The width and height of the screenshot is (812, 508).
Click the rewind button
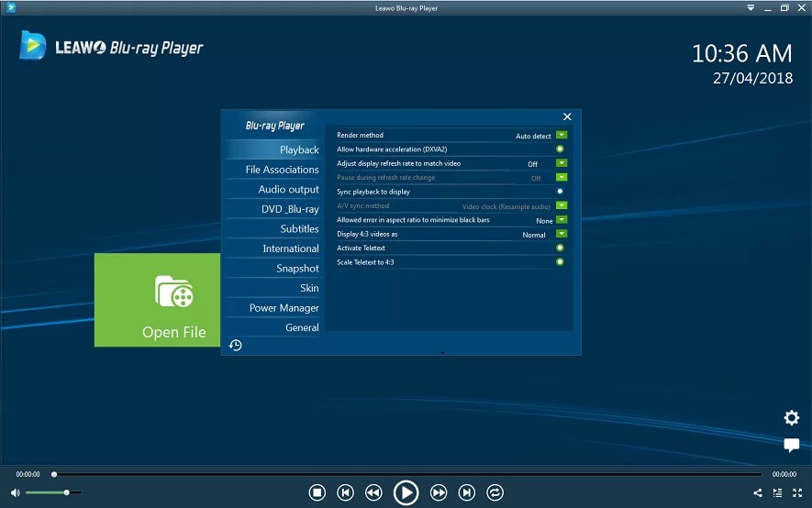pos(373,492)
